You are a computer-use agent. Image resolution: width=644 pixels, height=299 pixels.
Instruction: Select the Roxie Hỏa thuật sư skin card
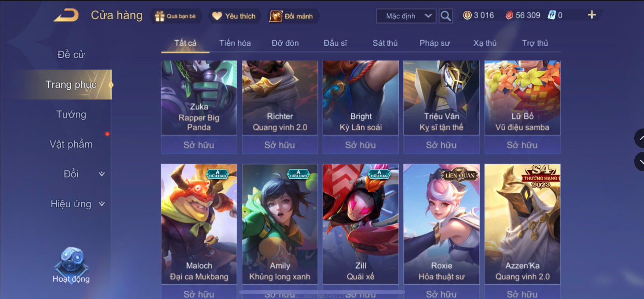441,224
